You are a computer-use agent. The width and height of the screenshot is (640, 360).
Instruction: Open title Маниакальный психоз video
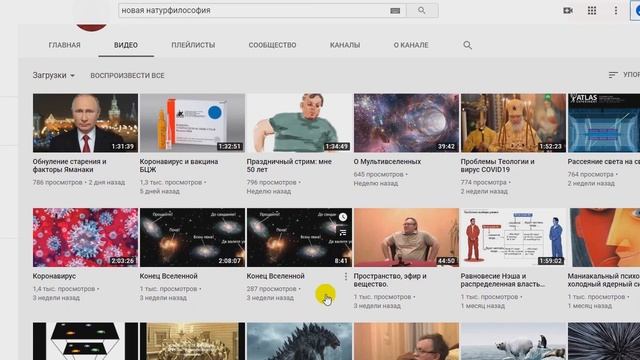pyautogui.click(x=604, y=280)
